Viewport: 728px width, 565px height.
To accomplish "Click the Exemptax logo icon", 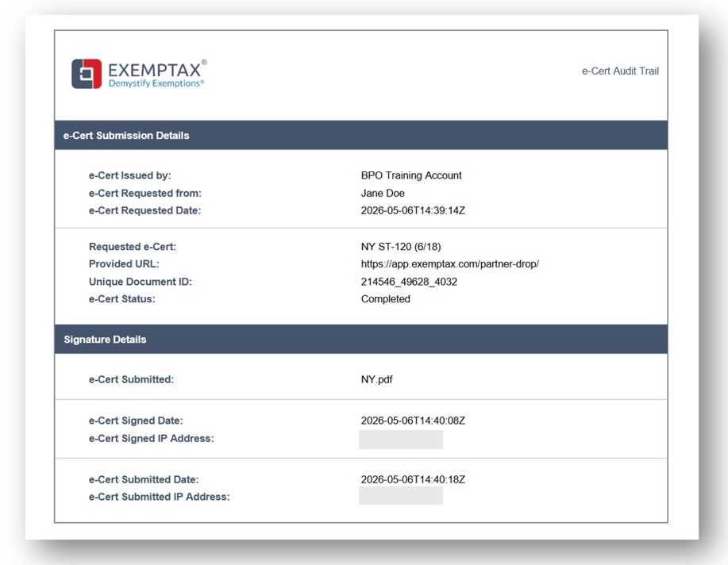I will 87,73.
